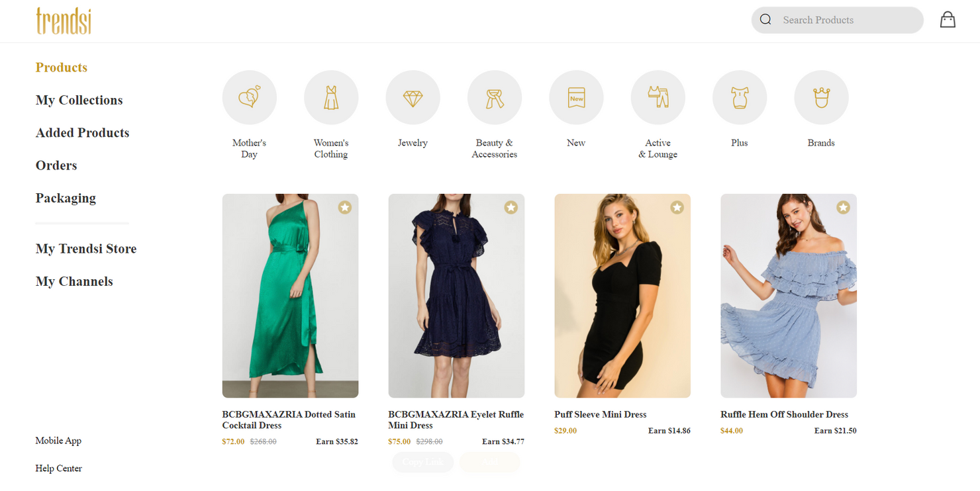
Task: Select the New arrivals icon
Action: click(576, 97)
